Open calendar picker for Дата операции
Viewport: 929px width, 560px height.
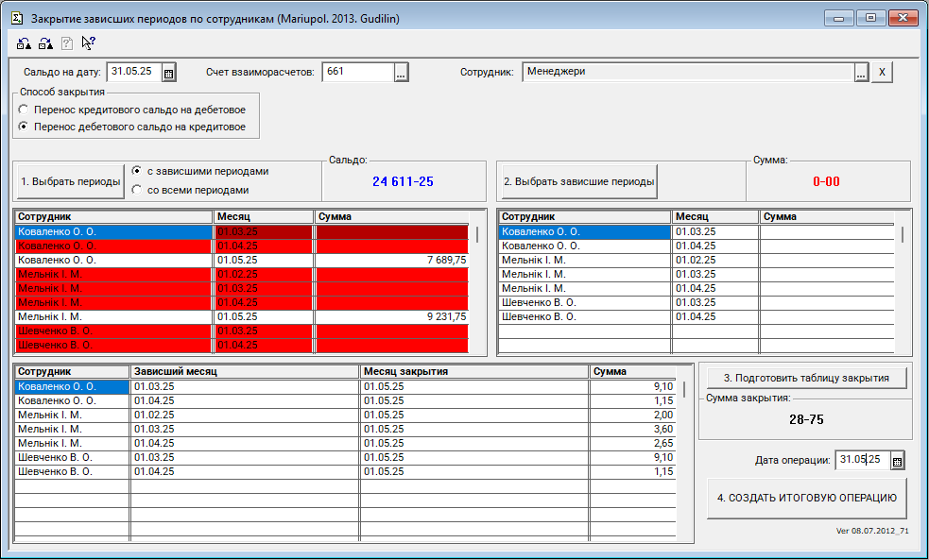pos(898,461)
